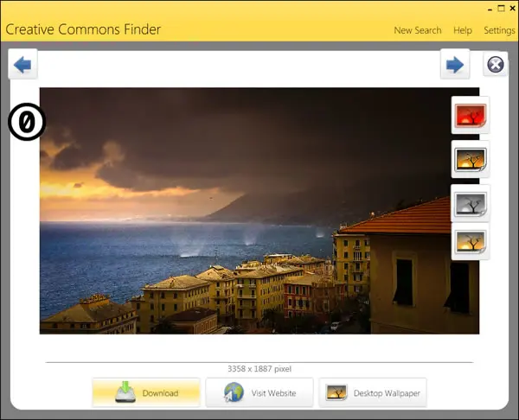519x420 pixels.
Task: Go to the previous image with blue left arrow
Action: [x=22, y=64]
